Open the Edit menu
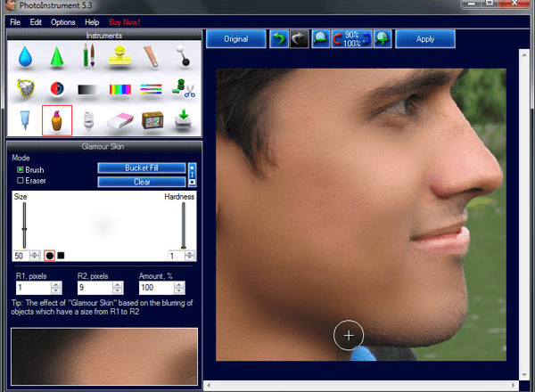Image resolution: width=535 pixels, height=392 pixels. point(37,20)
